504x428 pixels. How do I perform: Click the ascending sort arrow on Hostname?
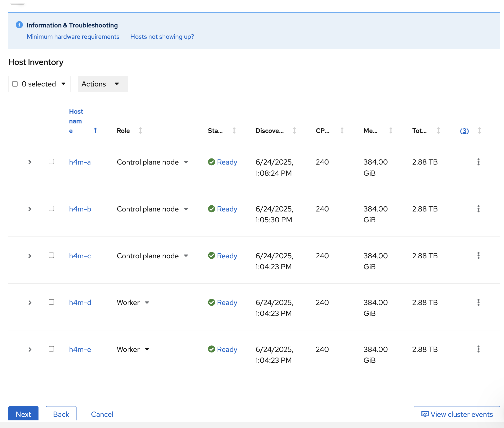pos(95,131)
